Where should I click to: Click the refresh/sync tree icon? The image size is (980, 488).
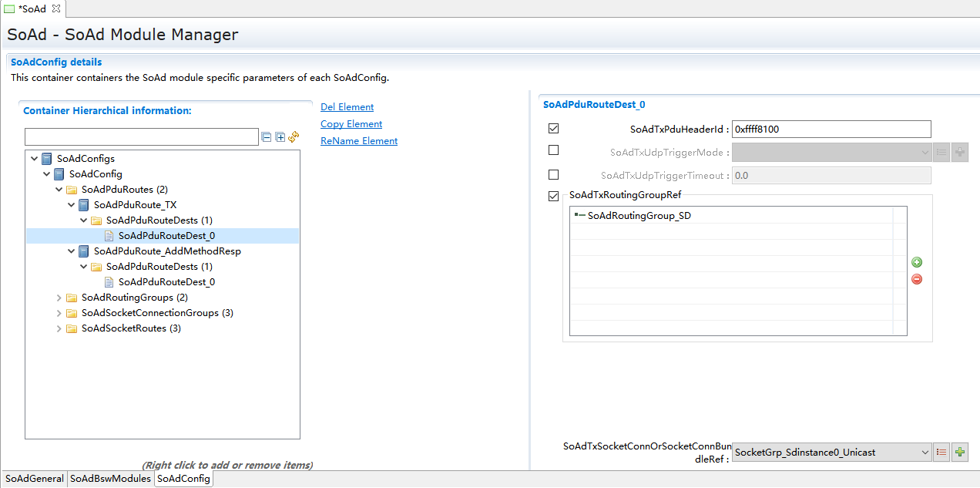(x=294, y=137)
